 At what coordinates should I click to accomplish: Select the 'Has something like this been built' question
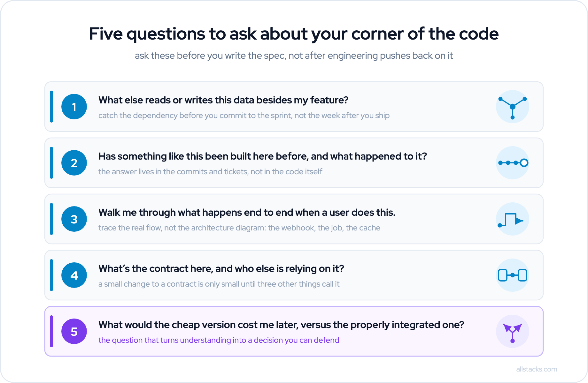tap(263, 156)
